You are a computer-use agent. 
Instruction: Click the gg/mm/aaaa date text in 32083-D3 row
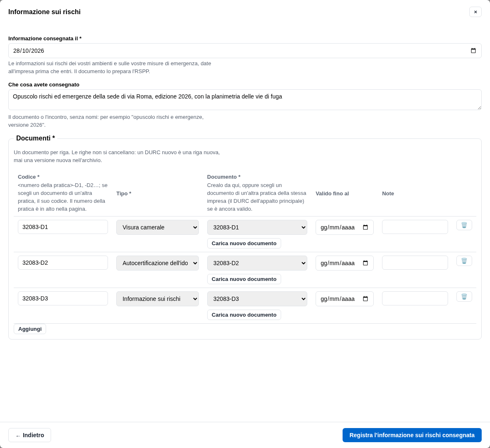coord(338,299)
